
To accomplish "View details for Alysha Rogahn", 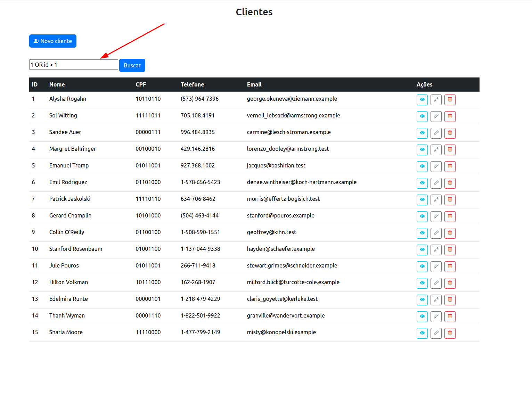I will coord(422,100).
